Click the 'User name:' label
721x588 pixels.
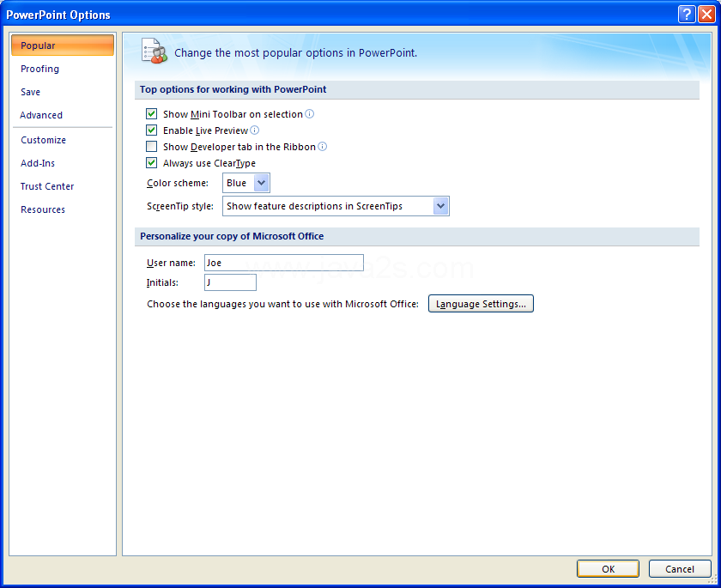(x=171, y=263)
